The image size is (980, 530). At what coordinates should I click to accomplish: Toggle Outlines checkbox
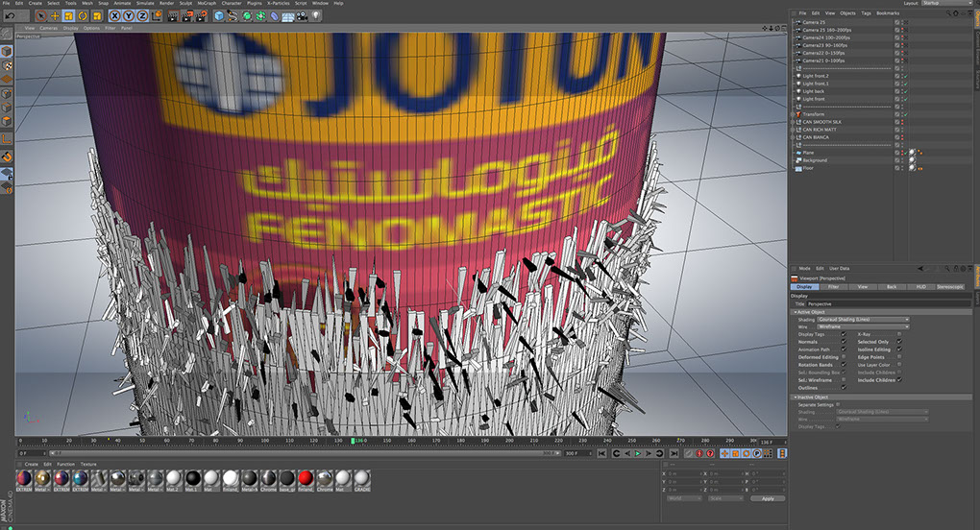click(844, 388)
